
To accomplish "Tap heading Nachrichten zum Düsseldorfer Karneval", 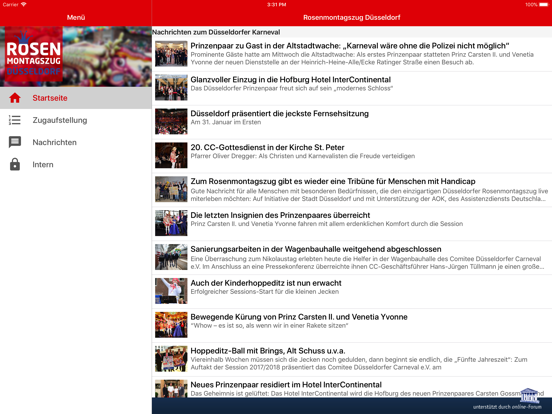I will tap(216, 32).
